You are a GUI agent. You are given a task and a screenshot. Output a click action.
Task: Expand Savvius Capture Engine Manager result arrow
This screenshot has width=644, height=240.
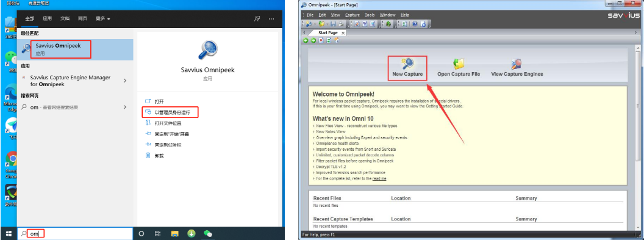(x=125, y=81)
